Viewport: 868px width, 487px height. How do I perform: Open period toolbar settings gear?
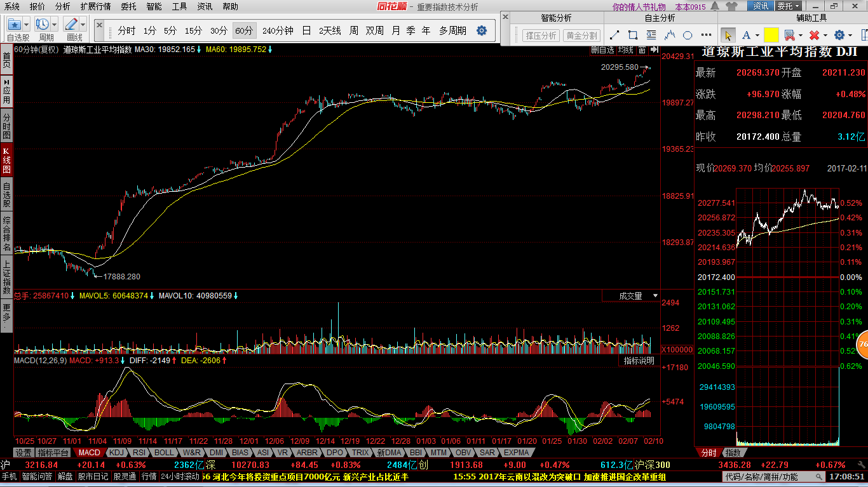pos(482,30)
